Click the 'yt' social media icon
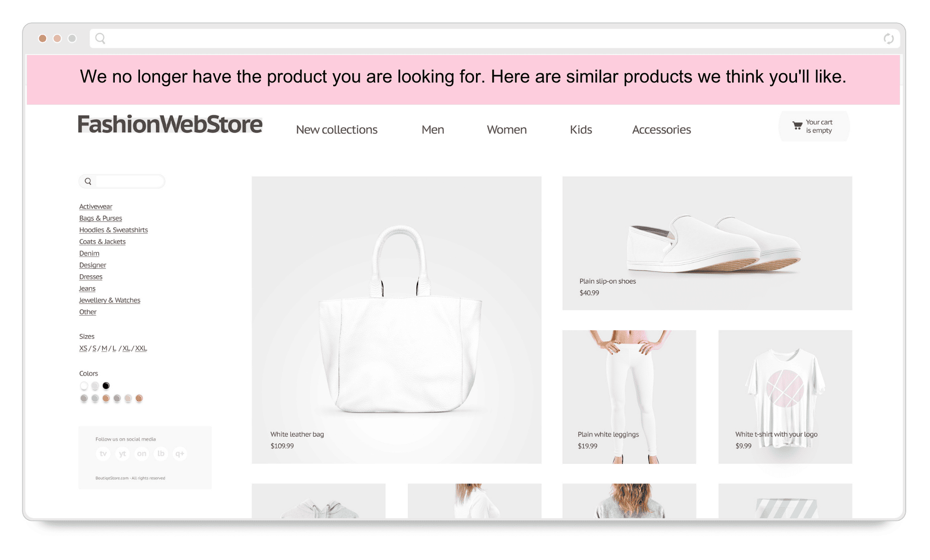The image size is (930, 560). pyautogui.click(x=122, y=454)
